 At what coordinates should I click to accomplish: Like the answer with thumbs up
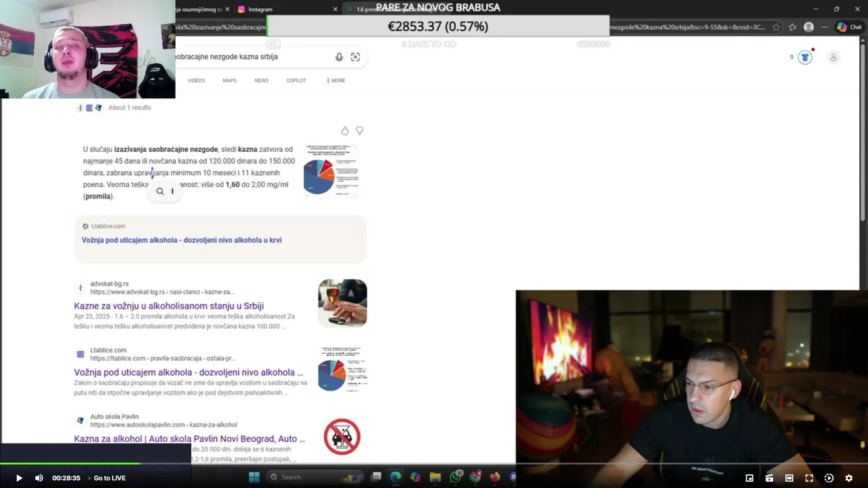344,130
